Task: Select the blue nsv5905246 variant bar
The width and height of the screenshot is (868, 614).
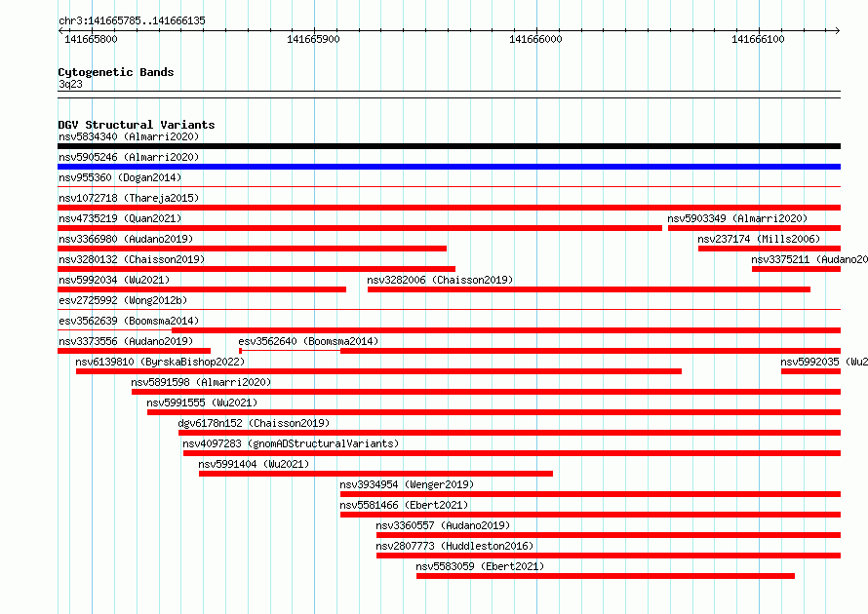Action: click(449, 167)
